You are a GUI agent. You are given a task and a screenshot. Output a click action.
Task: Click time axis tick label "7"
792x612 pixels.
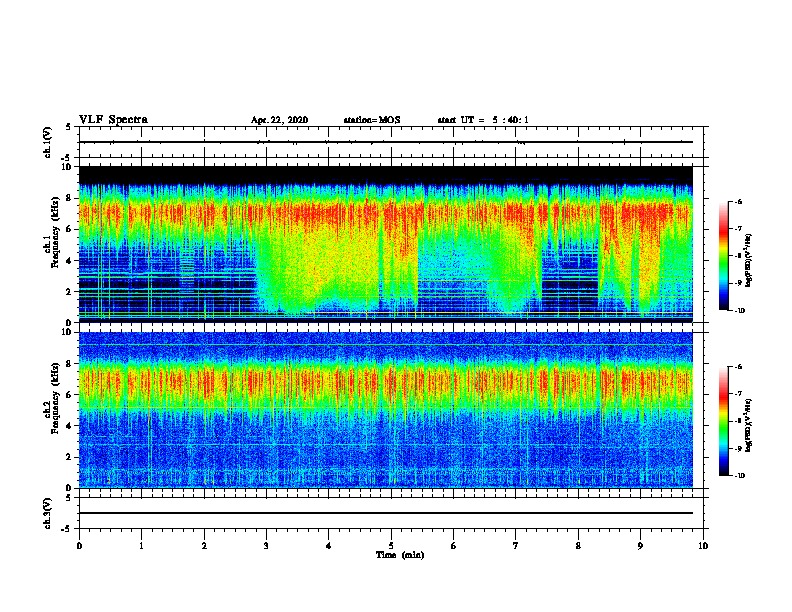516,546
